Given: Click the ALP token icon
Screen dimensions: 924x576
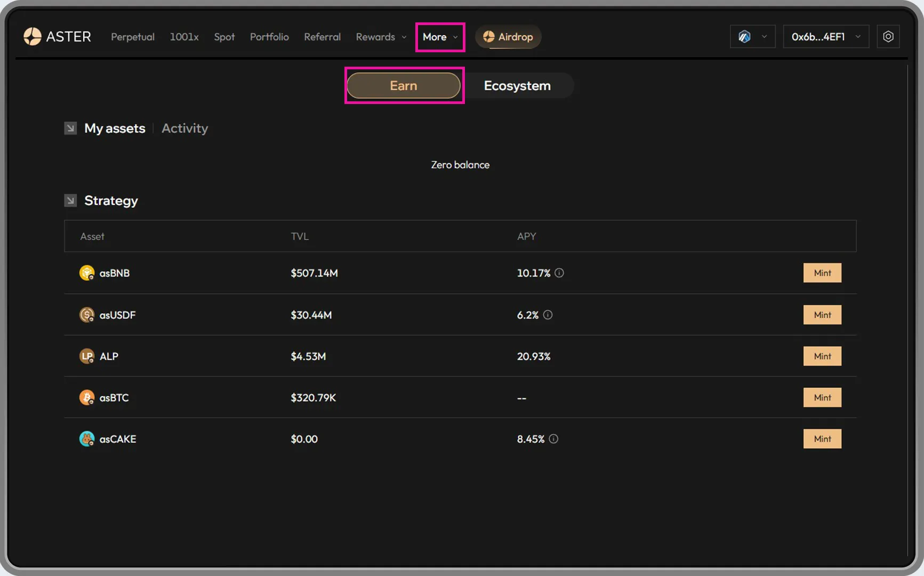Looking at the screenshot, I should 87,356.
